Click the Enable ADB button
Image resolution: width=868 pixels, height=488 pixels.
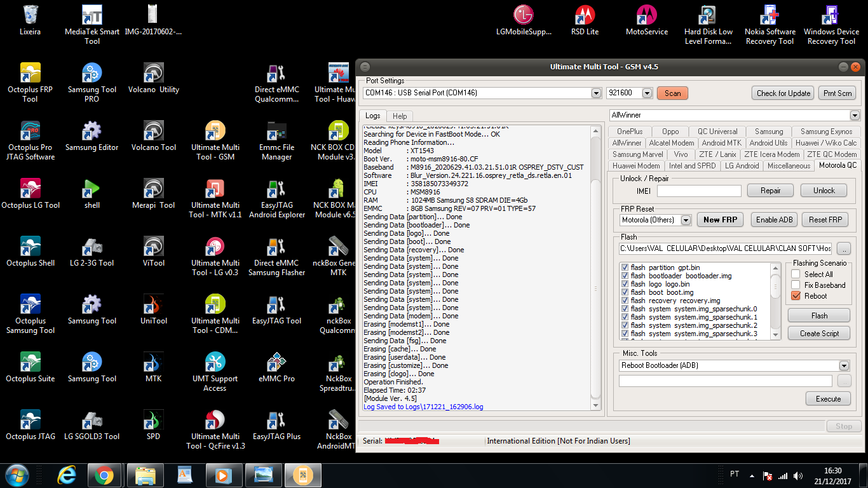point(774,219)
